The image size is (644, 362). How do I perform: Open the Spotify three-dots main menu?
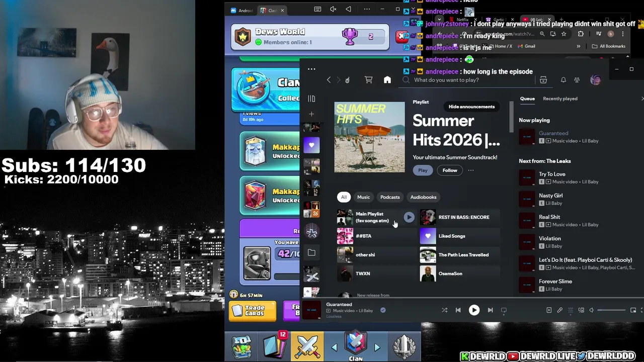point(311,69)
